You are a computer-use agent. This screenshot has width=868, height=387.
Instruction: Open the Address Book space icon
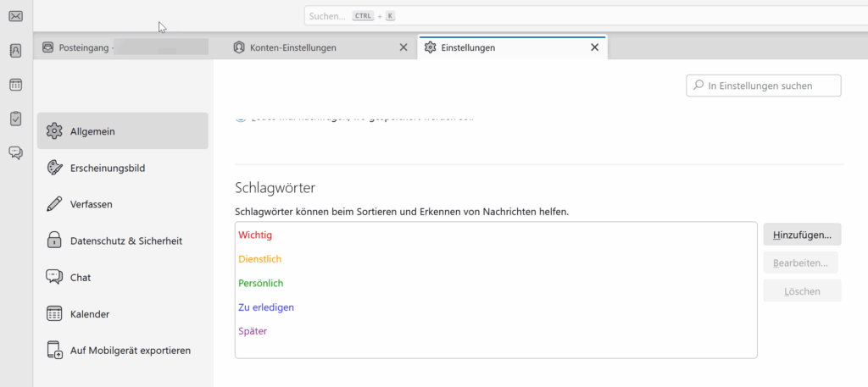[15, 51]
